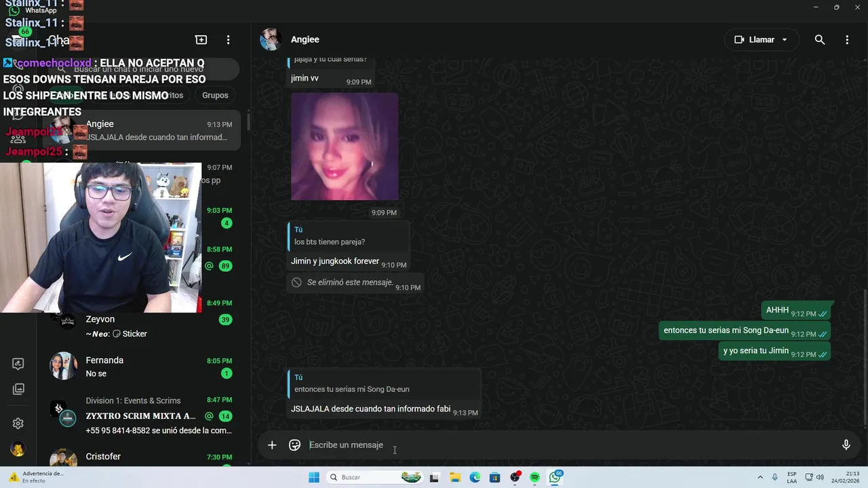Expand the Llamar dropdown arrow
The image size is (868, 488).
pos(785,39)
